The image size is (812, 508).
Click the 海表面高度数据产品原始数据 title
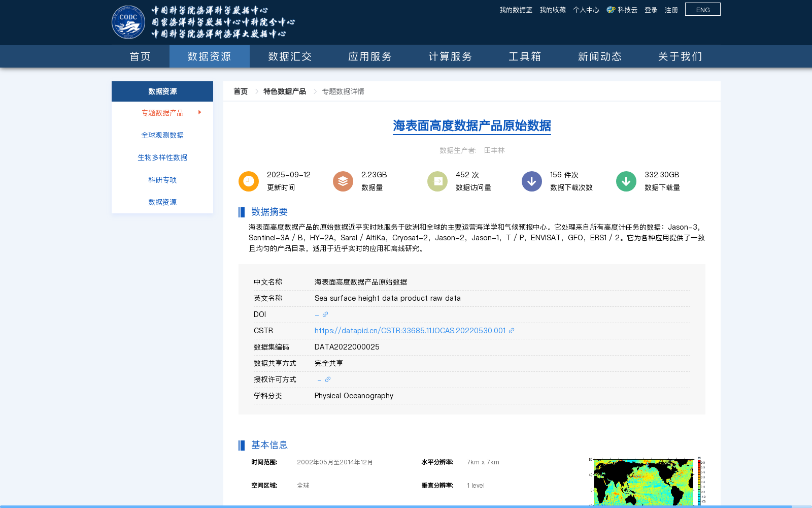(x=472, y=125)
